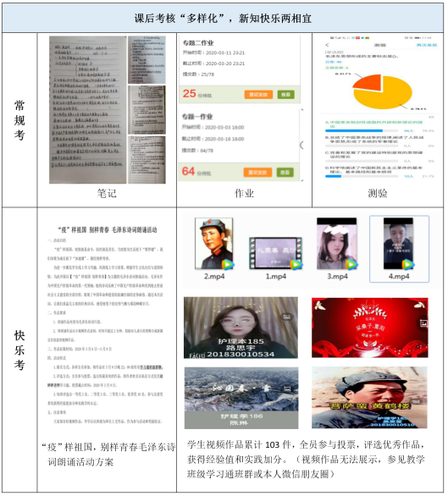Click option D's blue progress bar

[333, 176]
